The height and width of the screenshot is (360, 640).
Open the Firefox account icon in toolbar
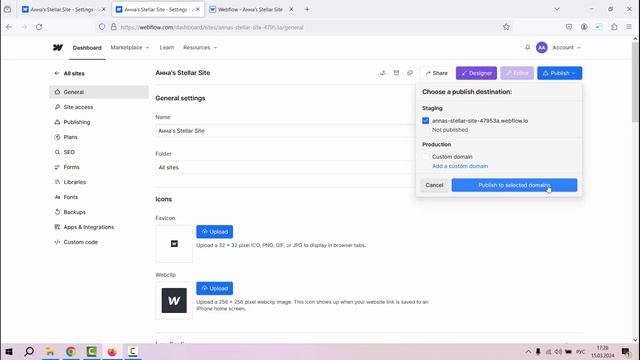coord(584,27)
